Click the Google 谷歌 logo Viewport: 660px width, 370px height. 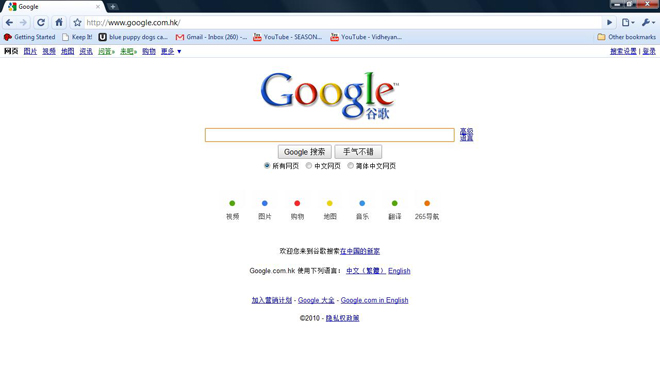click(330, 96)
